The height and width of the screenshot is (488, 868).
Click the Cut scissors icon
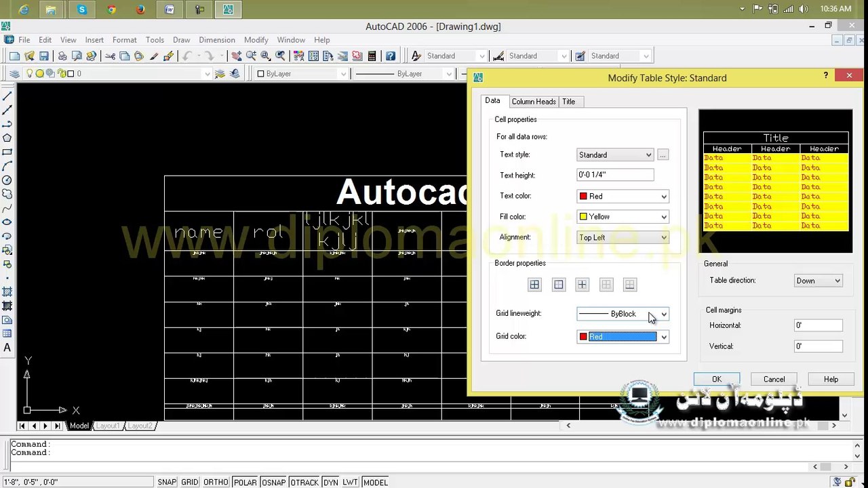tap(110, 56)
